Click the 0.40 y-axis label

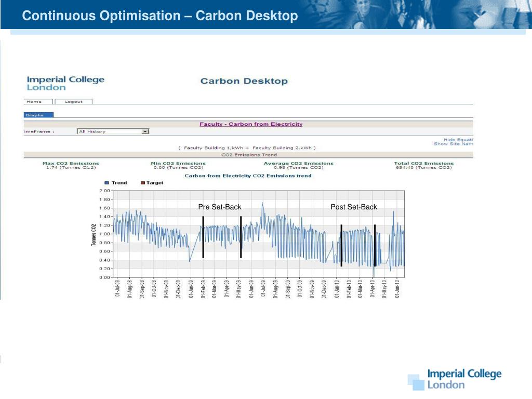click(104, 260)
